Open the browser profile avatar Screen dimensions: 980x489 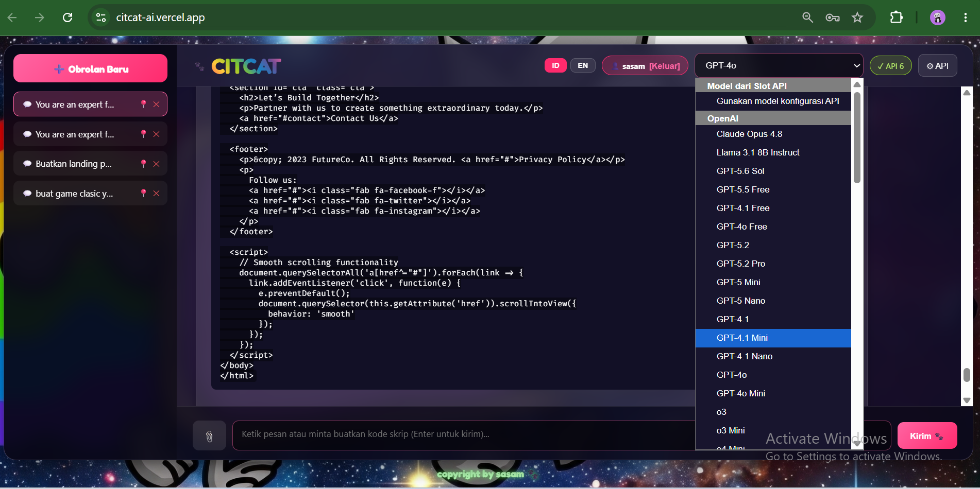(x=938, y=18)
